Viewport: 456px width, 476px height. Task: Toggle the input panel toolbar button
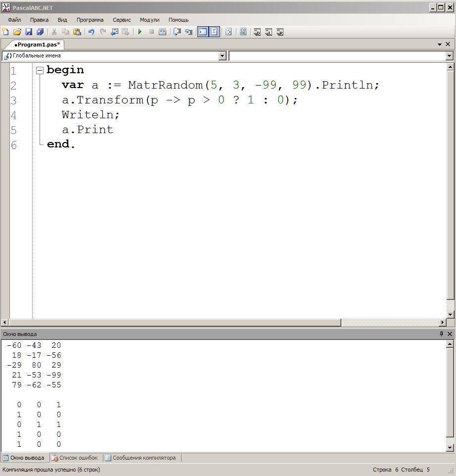214,32
